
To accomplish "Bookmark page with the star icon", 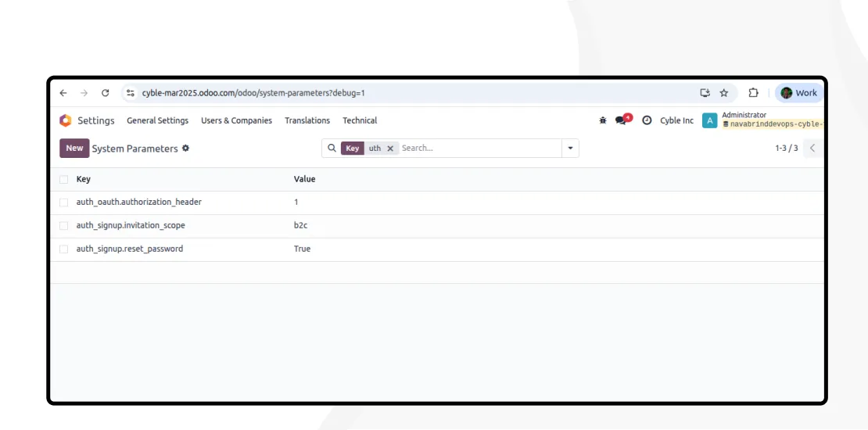I will [x=724, y=93].
